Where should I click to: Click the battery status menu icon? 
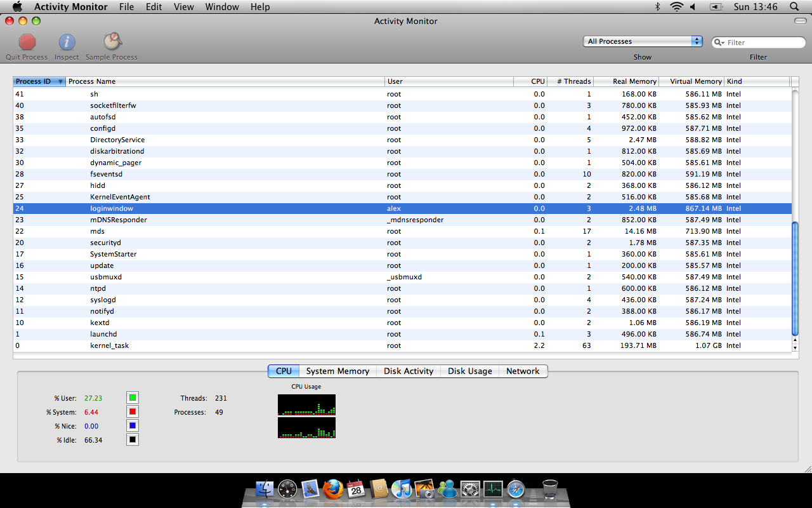717,6
